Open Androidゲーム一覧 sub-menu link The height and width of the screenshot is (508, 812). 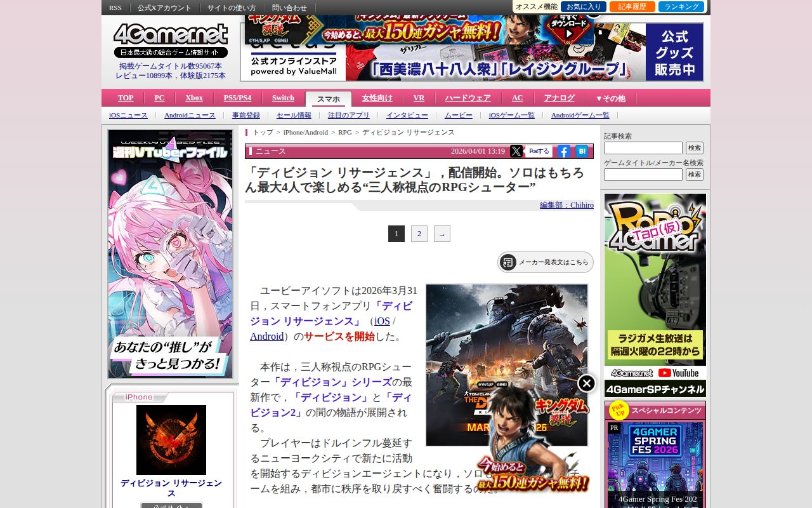580,115
